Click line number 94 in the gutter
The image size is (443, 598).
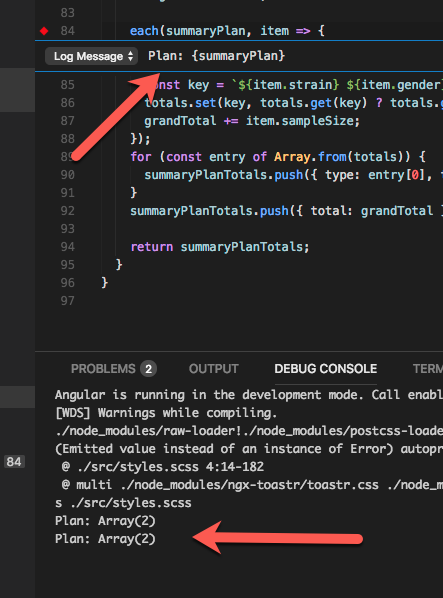coord(67,247)
